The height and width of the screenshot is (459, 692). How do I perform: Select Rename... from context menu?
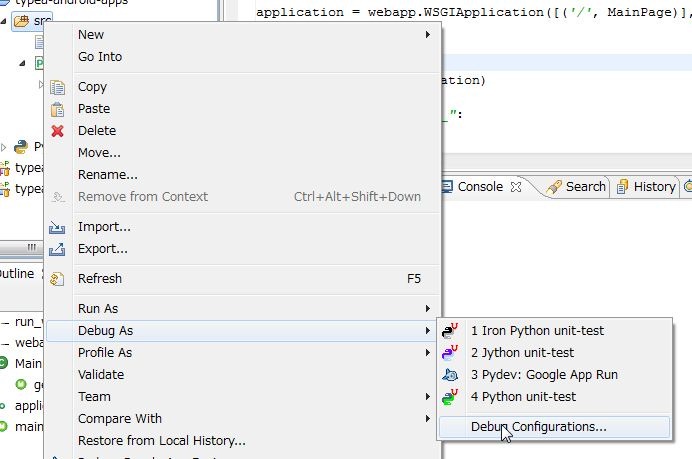(x=108, y=175)
